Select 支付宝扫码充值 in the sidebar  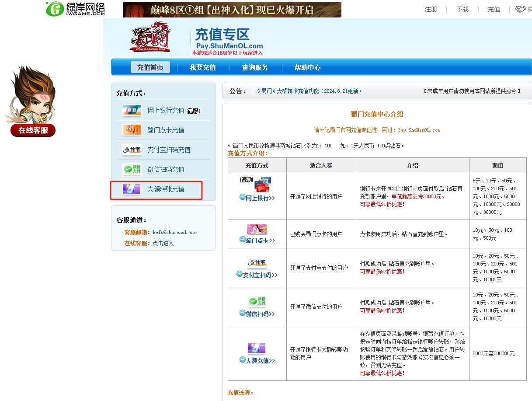pyautogui.click(x=169, y=150)
